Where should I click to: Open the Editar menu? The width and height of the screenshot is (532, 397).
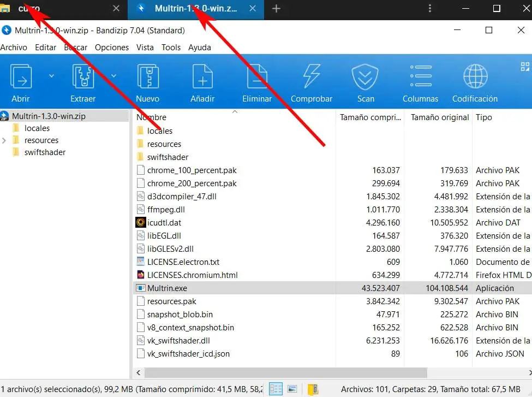(x=45, y=47)
